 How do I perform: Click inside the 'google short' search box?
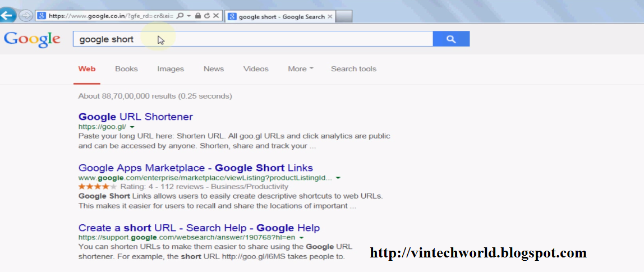pyautogui.click(x=252, y=39)
